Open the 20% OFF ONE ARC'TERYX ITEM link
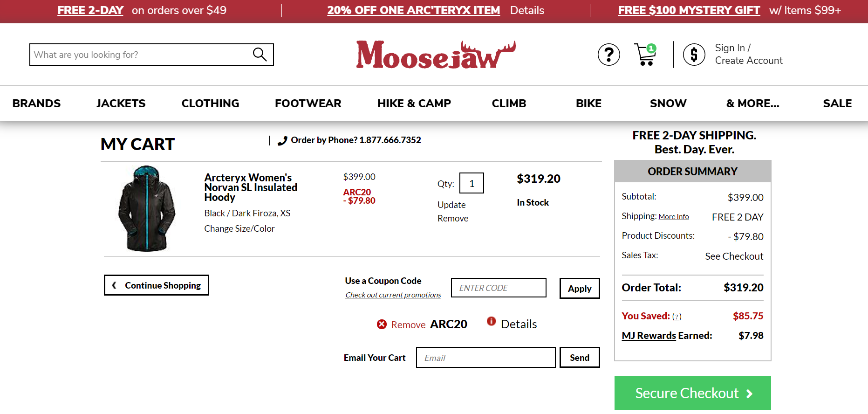 pos(413,10)
